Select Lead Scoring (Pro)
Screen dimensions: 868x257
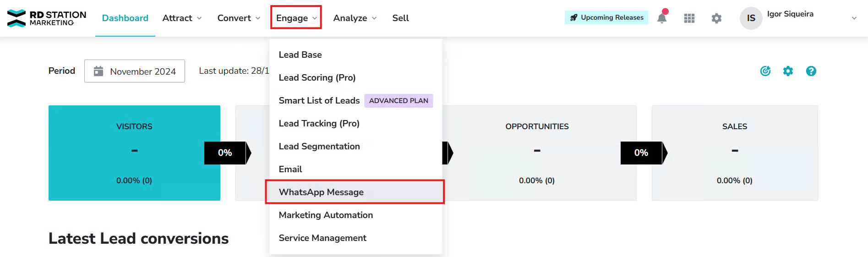(356, 77)
